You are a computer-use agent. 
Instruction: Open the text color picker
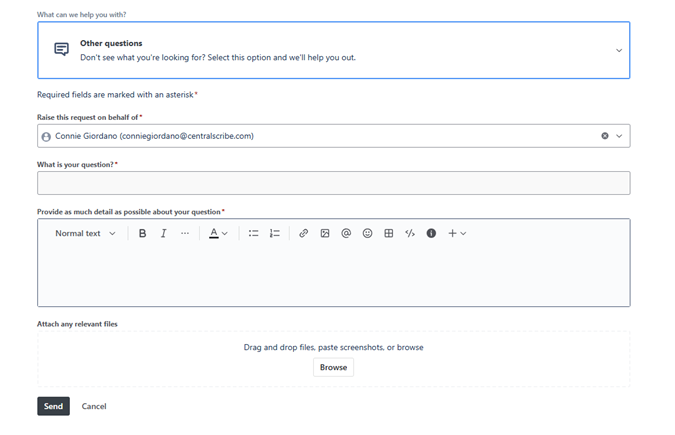pyautogui.click(x=218, y=233)
